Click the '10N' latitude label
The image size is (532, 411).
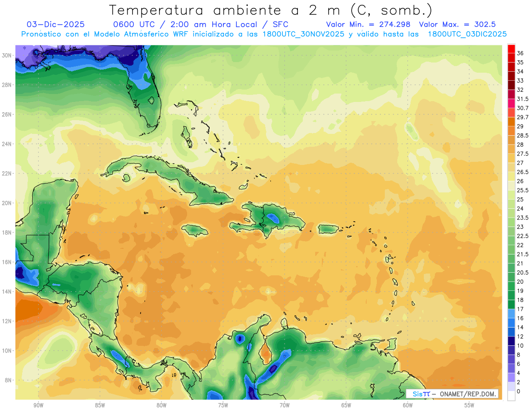[8, 351]
